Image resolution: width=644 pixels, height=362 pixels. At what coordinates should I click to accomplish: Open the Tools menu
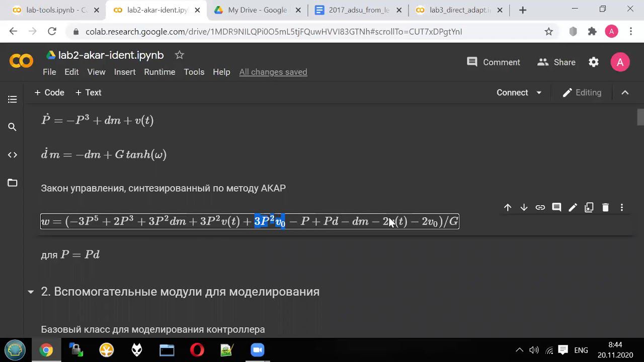[194, 72]
